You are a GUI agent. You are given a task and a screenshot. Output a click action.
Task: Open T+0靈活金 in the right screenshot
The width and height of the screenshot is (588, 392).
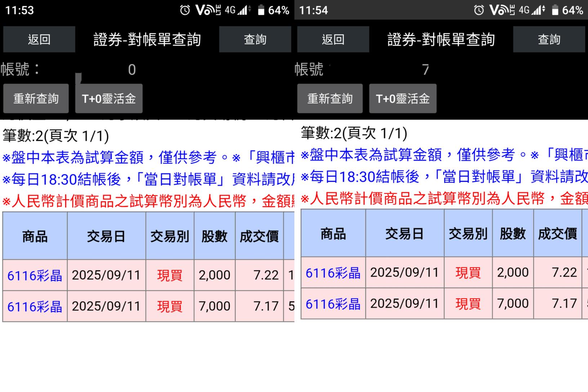(403, 98)
